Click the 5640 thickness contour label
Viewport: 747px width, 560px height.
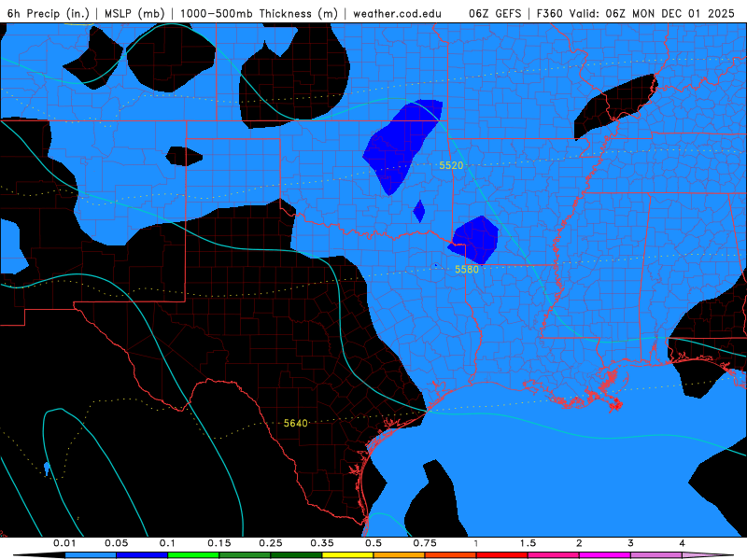tap(295, 424)
